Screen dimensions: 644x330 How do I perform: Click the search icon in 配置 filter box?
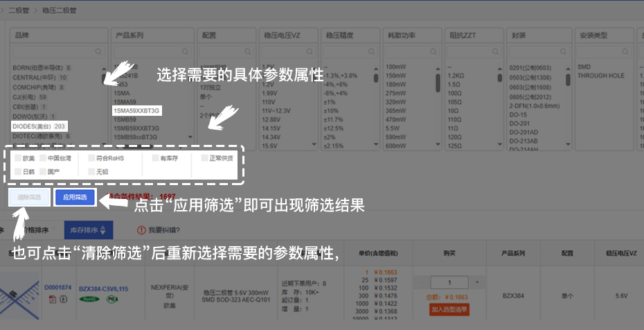tap(248, 52)
